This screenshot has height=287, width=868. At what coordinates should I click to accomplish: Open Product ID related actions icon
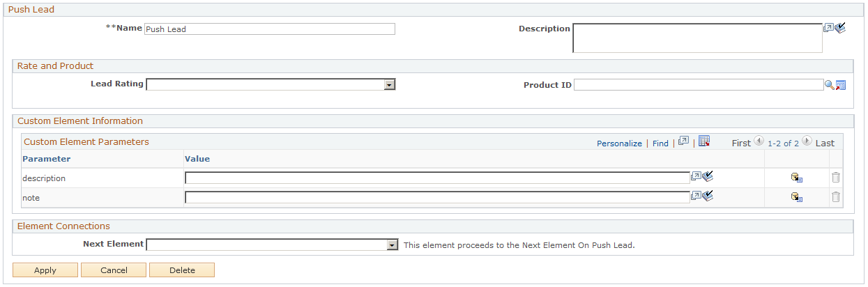click(x=841, y=85)
